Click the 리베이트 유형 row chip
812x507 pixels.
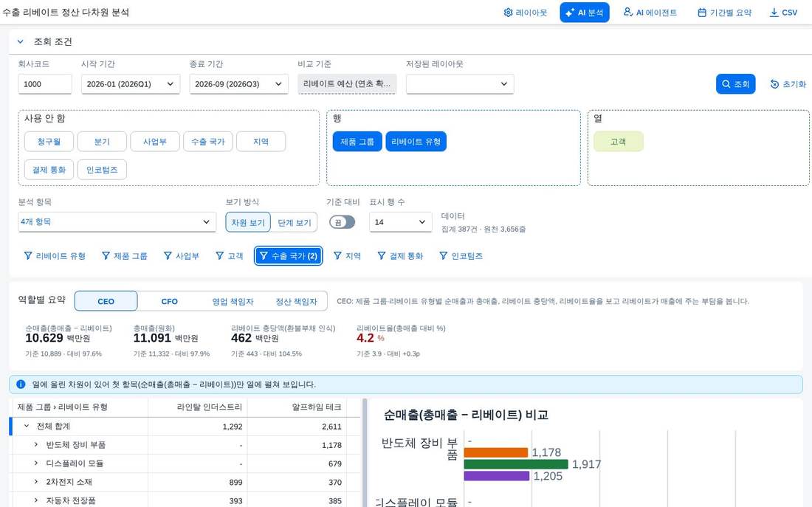point(416,142)
